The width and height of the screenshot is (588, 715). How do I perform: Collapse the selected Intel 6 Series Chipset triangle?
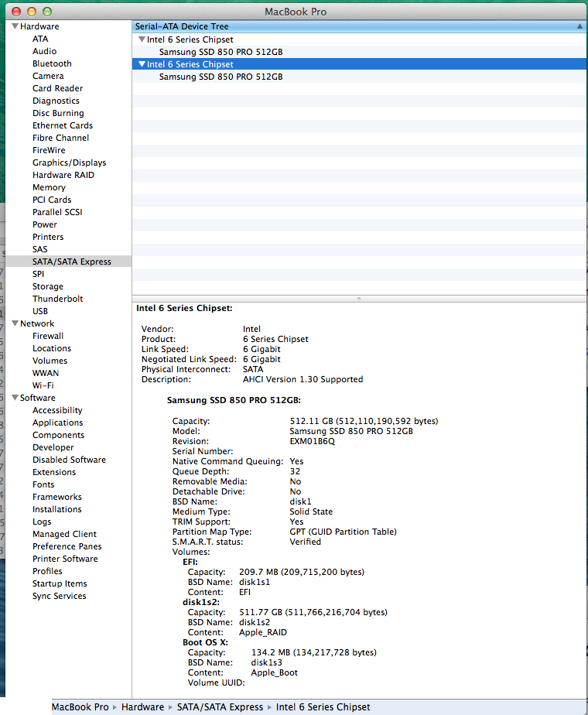click(142, 64)
